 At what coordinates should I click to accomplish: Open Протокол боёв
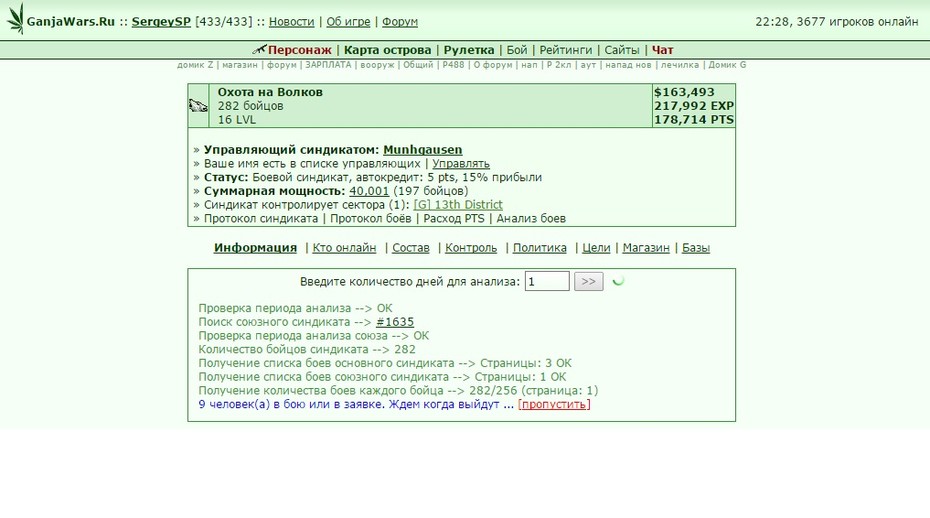coord(371,218)
